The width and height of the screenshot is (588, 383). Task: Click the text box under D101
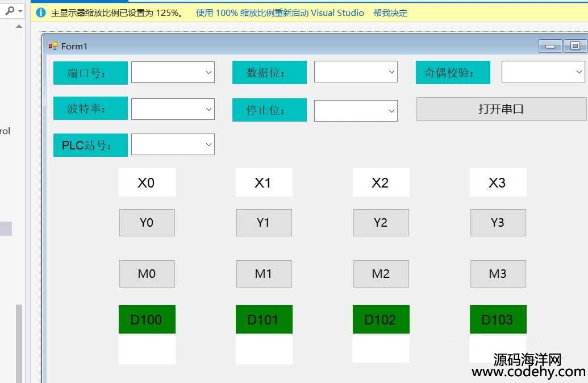(264, 349)
